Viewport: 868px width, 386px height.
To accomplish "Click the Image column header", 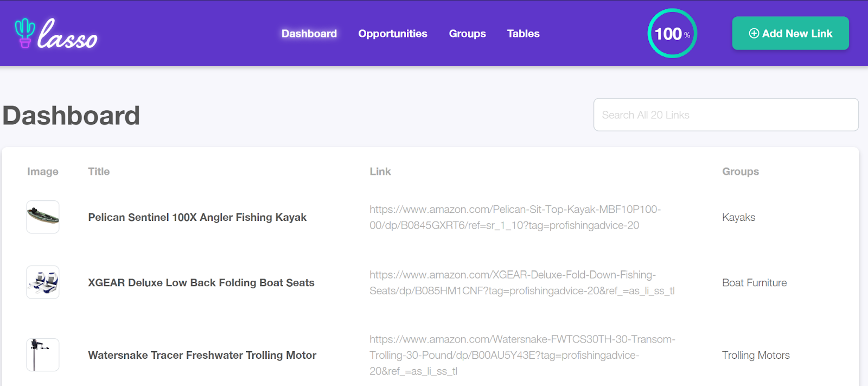I will 43,172.
